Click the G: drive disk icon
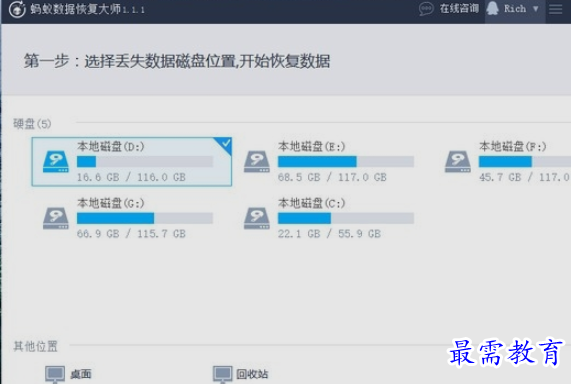This screenshot has height=384, width=571. tap(56, 218)
